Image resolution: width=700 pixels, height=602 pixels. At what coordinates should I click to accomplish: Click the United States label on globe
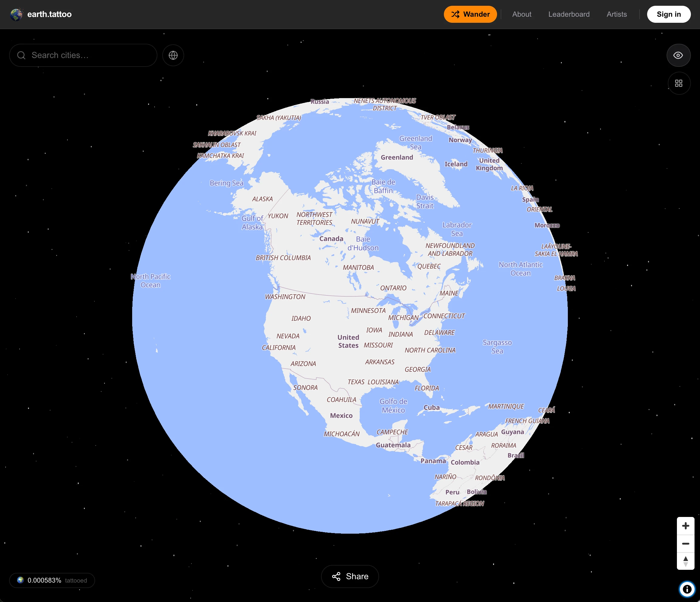[x=348, y=341]
